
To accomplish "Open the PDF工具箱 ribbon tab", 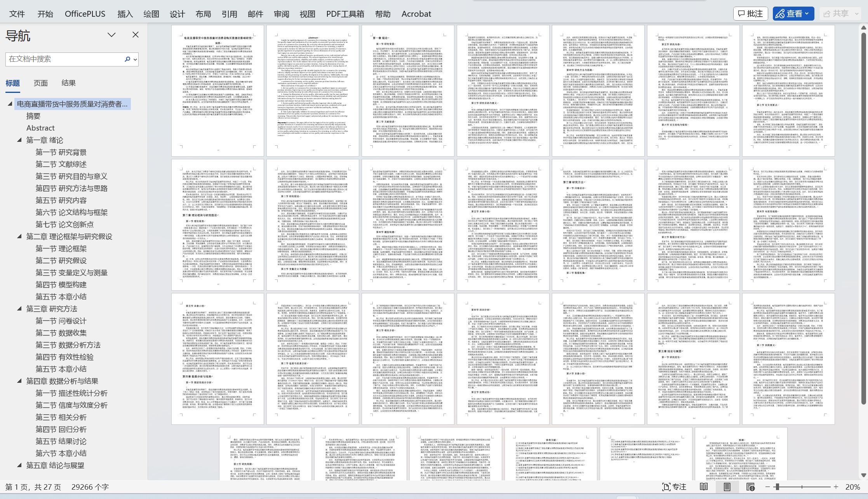I will (x=345, y=14).
